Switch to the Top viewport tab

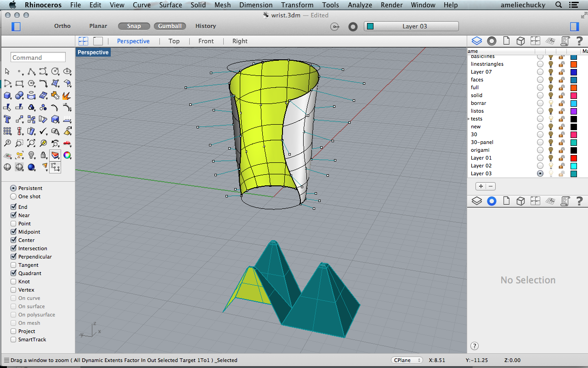[174, 41]
